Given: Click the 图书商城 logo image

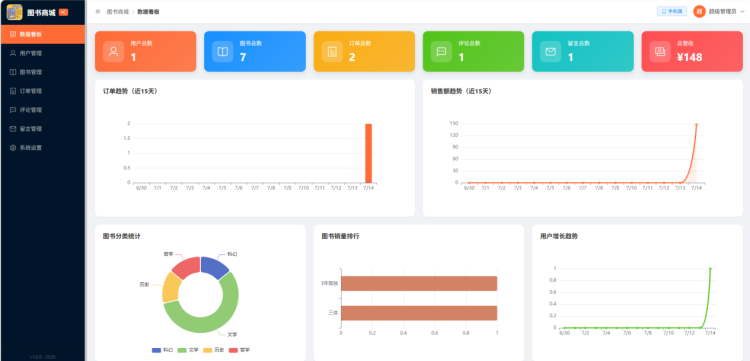Looking at the screenshot, I should click(x=14, y=11).
